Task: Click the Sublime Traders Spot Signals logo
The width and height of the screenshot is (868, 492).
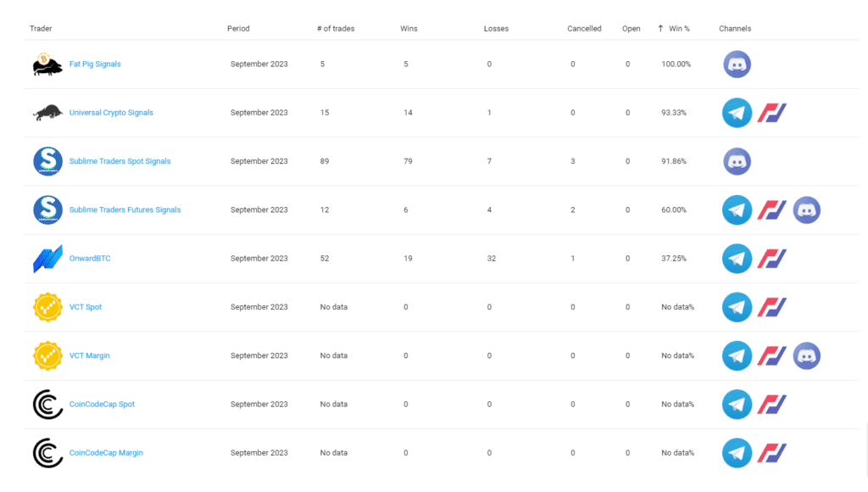Action: [47, 161]
